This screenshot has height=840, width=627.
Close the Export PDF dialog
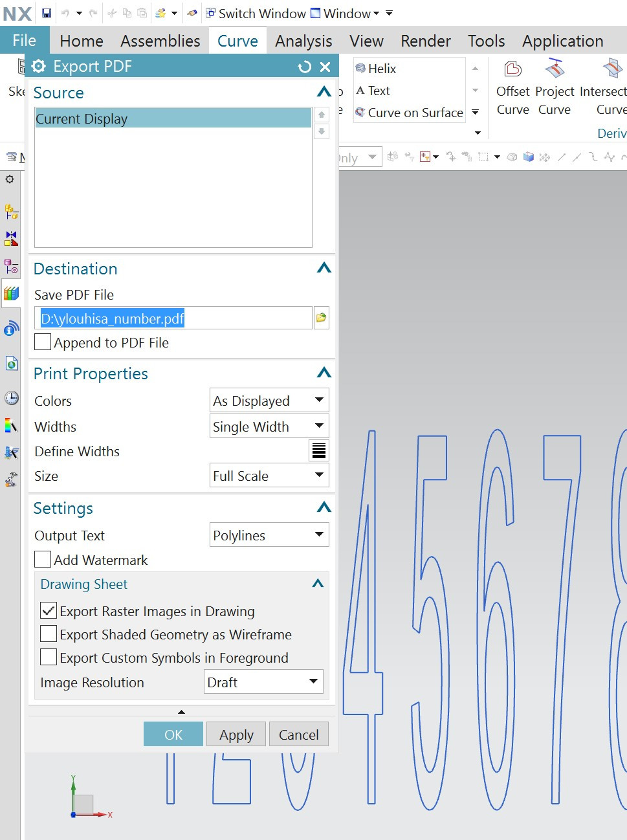point(325,67)
